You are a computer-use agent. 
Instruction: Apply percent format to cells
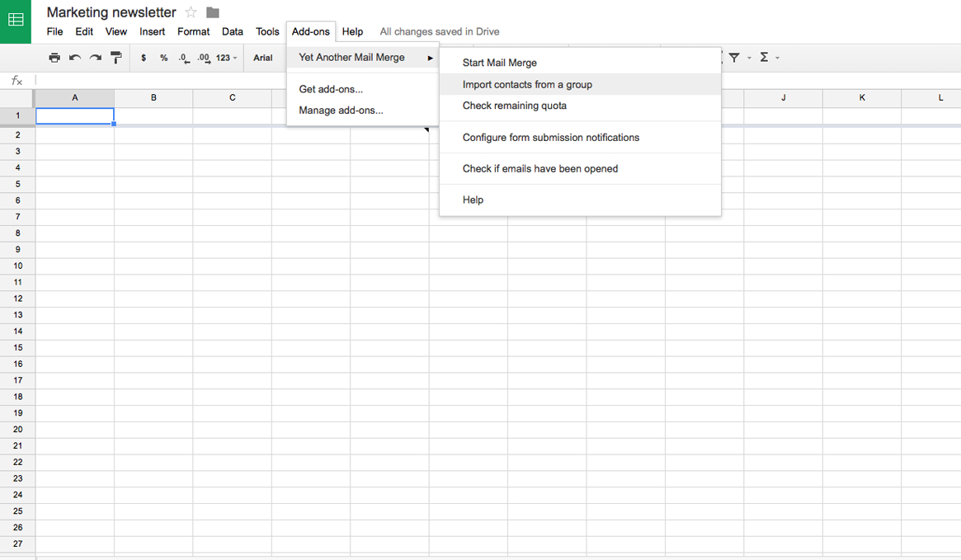[164, 58]
